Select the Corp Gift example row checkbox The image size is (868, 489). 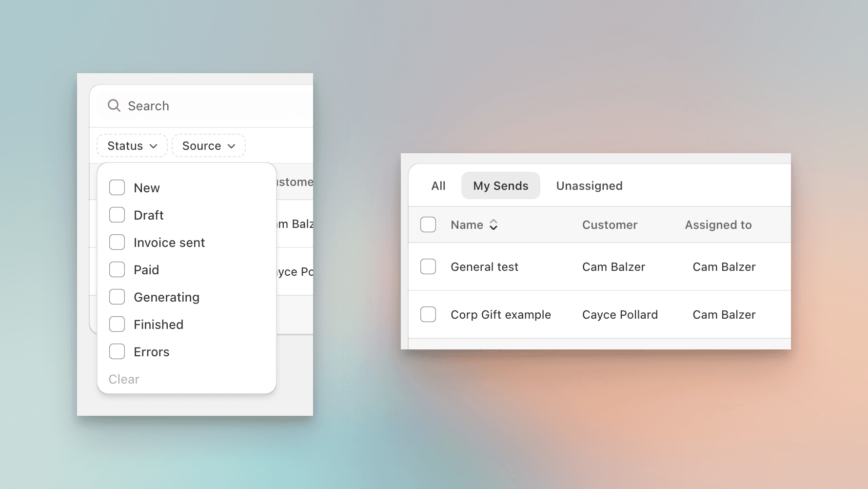[x=428, y=314]
